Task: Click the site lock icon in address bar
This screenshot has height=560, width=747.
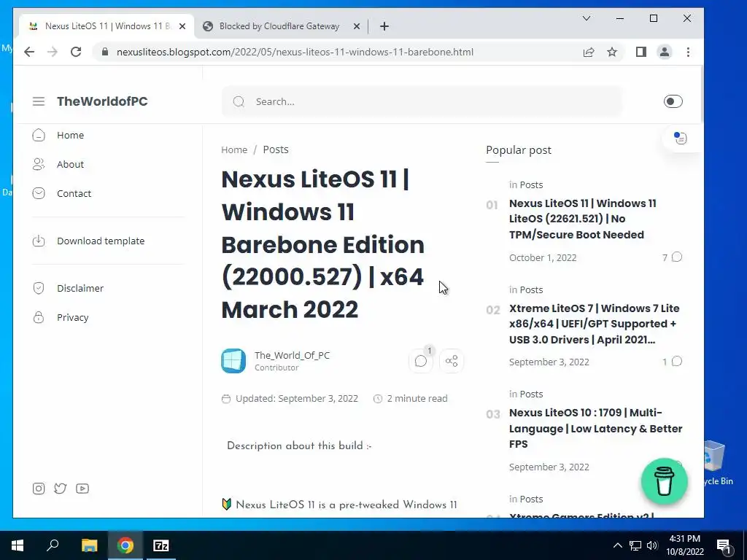Action: (105, 52)
